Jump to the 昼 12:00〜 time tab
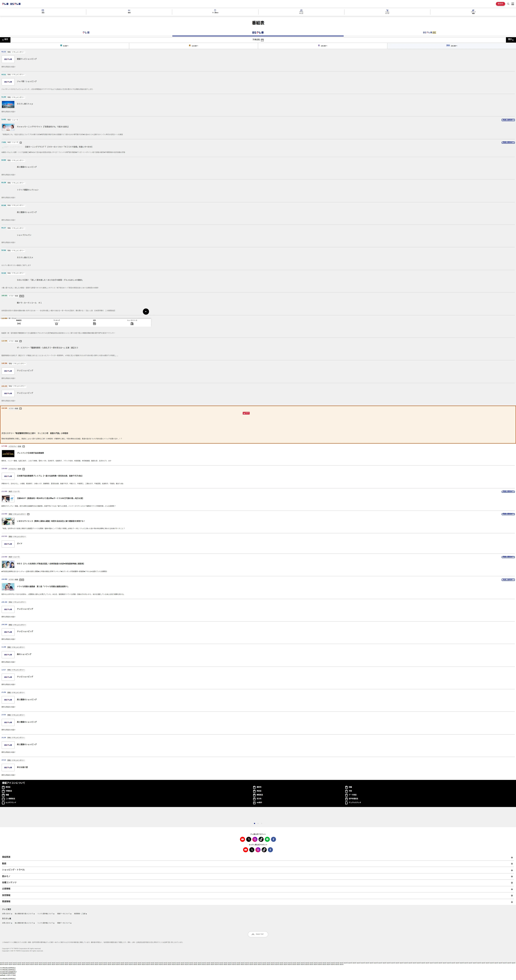This screenshot has width=516, height=980. click(193, 46)
